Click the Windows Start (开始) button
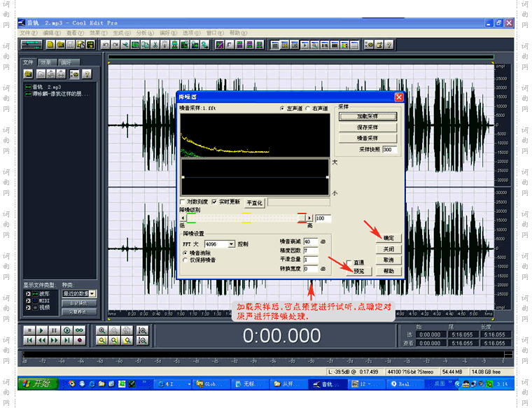Screen dimensions: 532x408 tap(38, 384)
